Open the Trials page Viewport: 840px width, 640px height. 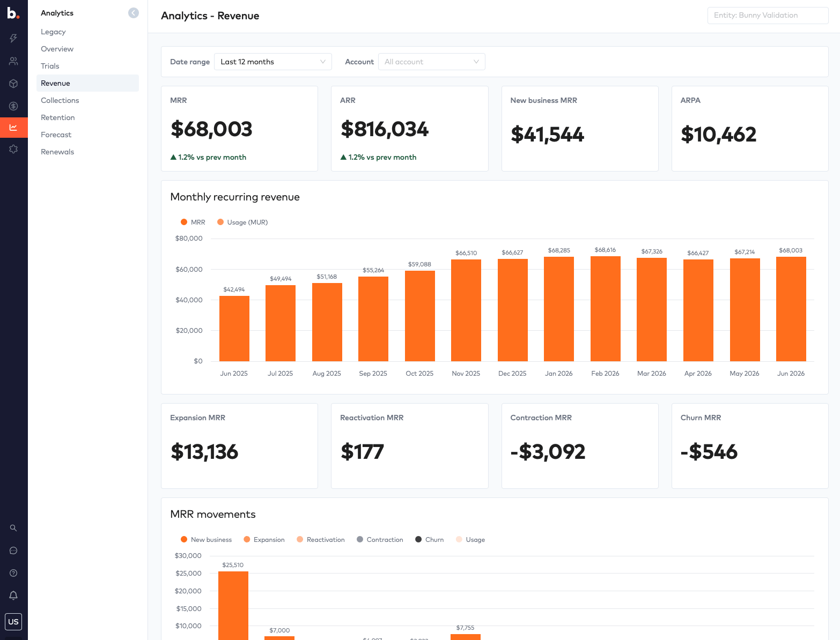click(x=50, y=66)
